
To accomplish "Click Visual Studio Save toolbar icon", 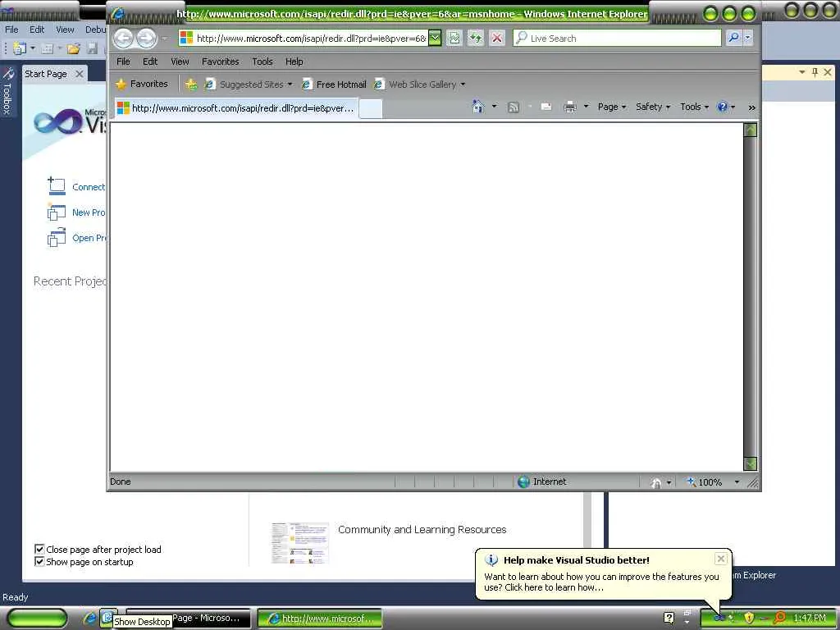I will (x=92, y=48).
